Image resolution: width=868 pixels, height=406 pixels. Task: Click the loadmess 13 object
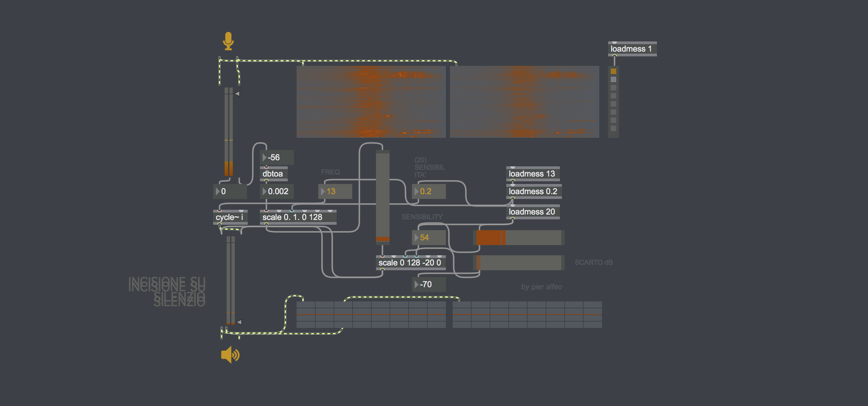pyautogui.click(x=532, y=174)
